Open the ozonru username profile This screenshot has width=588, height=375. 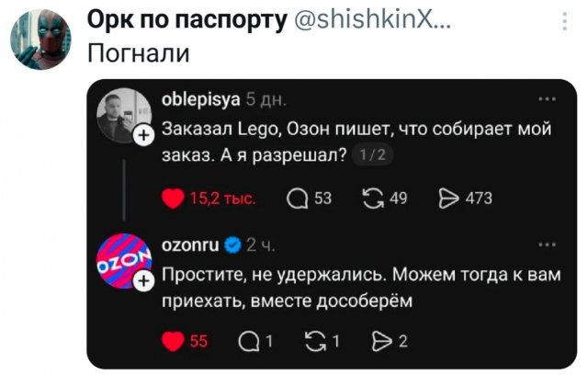tap(190, 245)
